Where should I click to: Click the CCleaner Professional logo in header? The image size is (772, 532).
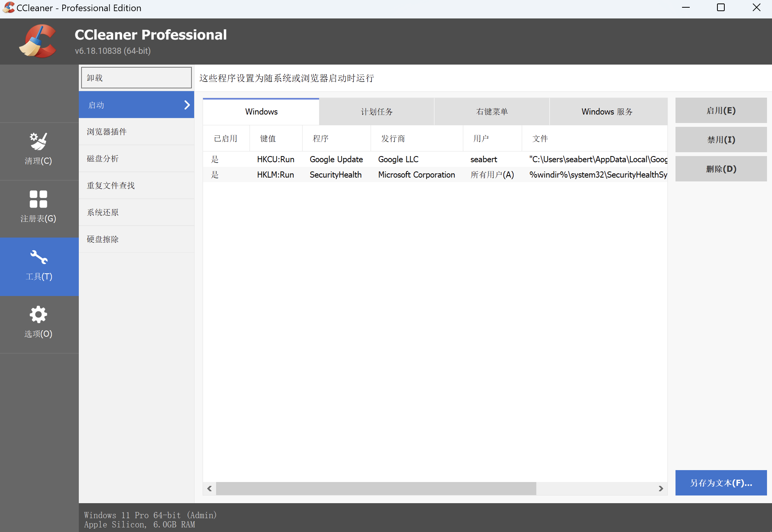pyautogui.click(x=38, y=41)
